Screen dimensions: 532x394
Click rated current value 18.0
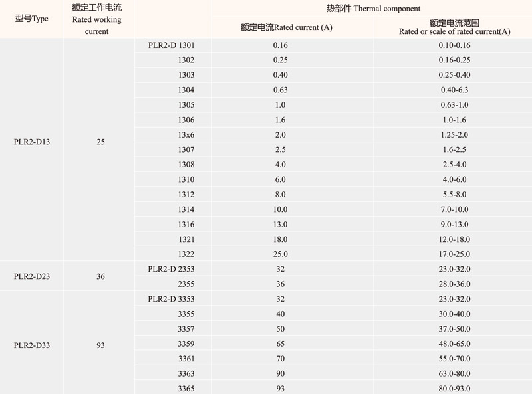[280, 239]
